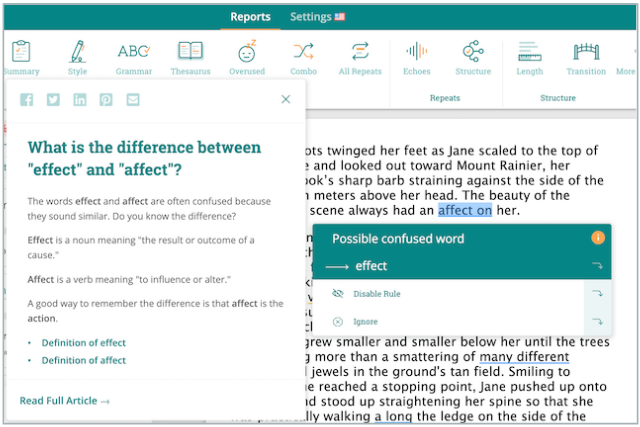Open the Thesaurus report
The width and height of the screenshot is (640, 427).
pyautogui.click(x=191, y=58)
